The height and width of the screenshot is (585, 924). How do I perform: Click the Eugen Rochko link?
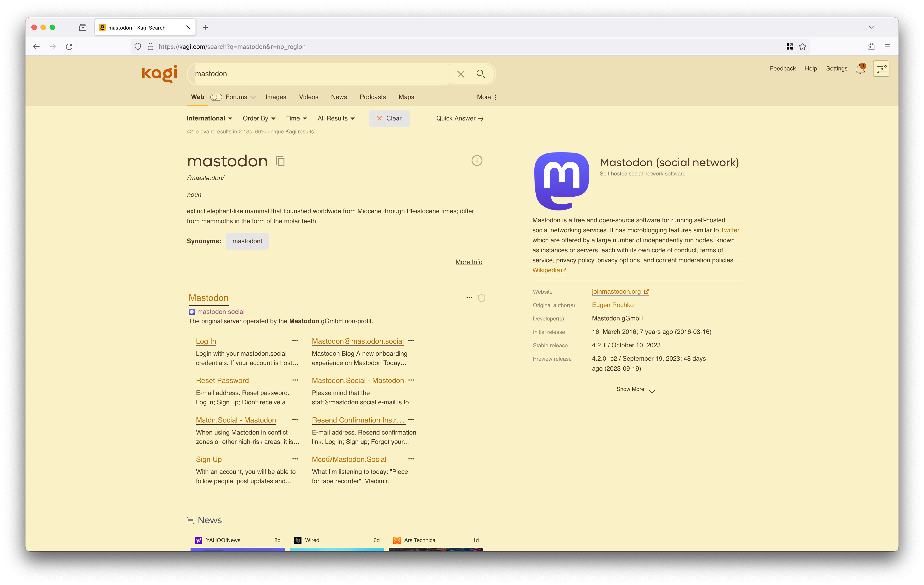click(x=613, y=305)
